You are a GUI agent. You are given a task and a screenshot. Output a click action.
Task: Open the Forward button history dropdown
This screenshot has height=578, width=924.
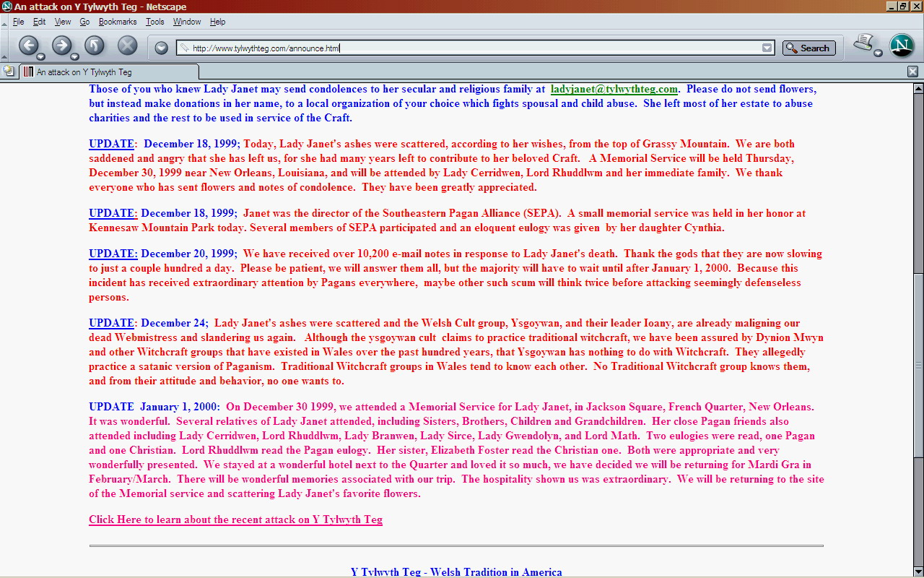tap(74, 56)
